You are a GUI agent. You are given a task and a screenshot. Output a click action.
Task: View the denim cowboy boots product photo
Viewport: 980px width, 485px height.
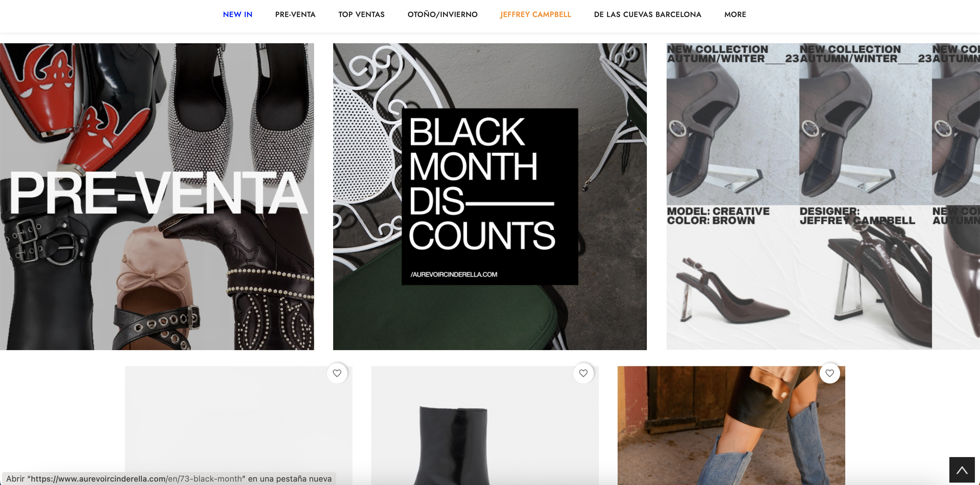pyautogui.click(x=731, y=425)
